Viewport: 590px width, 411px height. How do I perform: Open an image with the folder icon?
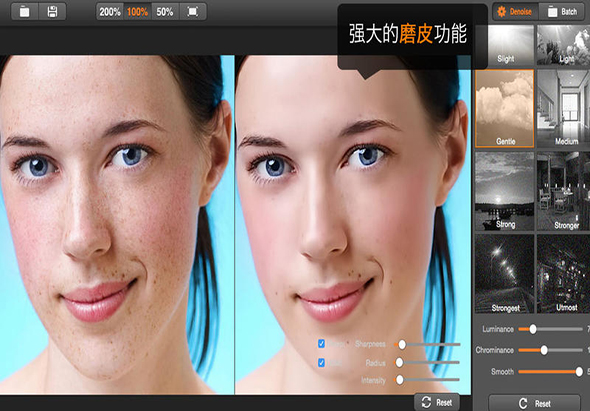(x=25, y=12)
